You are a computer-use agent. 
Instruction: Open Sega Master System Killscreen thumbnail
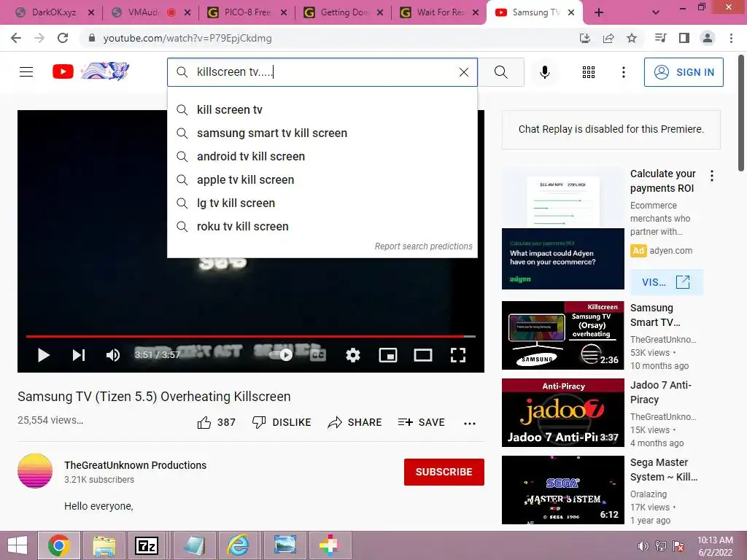tap(562, 490)
